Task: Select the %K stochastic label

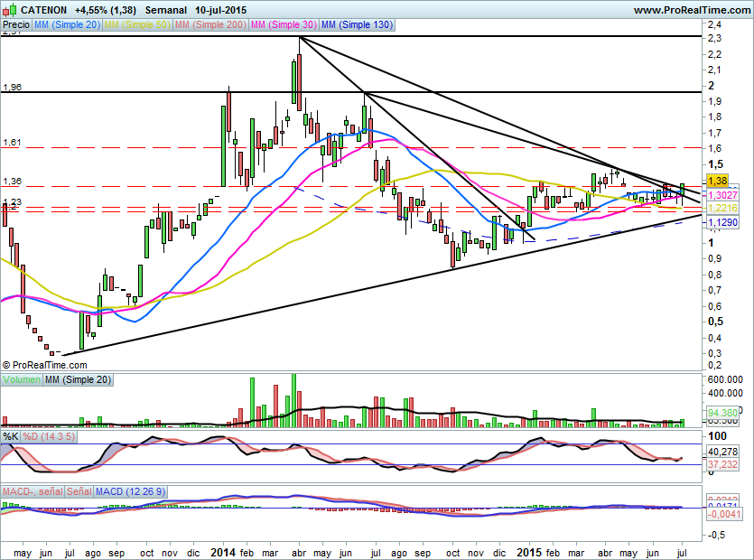Action: [11, 437]
